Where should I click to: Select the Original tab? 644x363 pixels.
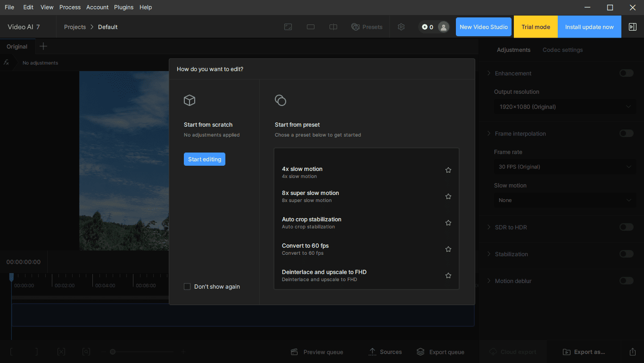(x=17, y=47)
